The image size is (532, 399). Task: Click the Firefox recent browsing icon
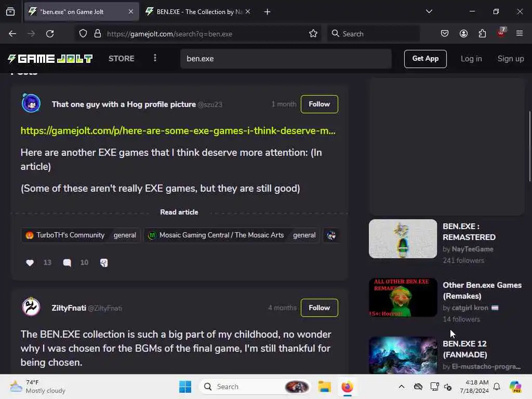coord(10,12)
